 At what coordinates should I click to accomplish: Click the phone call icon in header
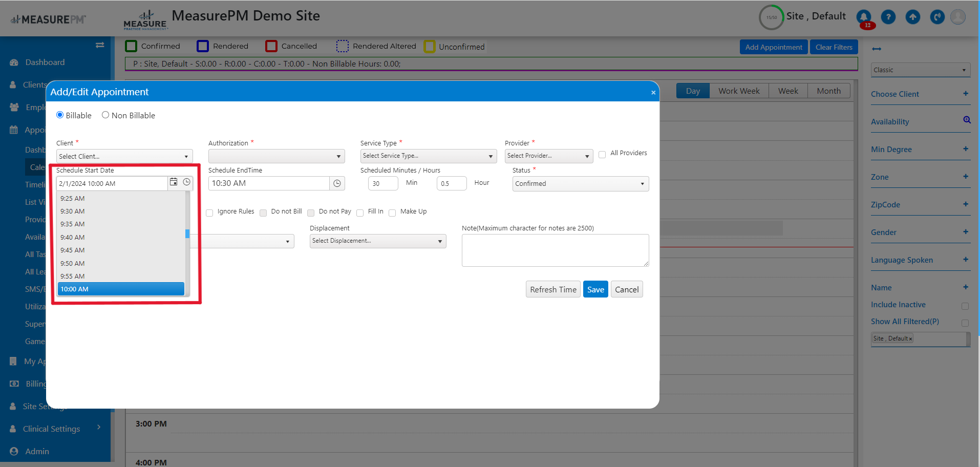pyautogui.click(x=938, y=17)
